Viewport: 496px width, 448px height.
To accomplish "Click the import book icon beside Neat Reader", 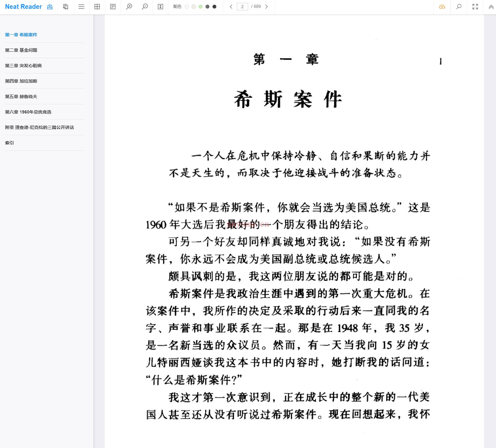I will 50,7.
